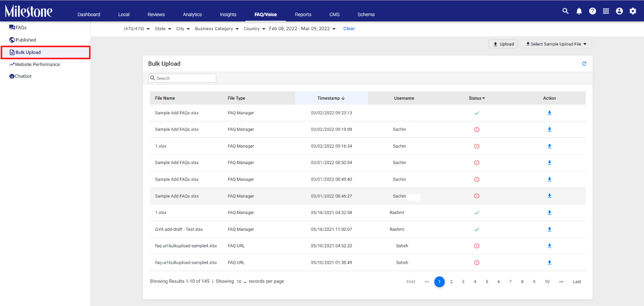This screenshot has height=306, width=644.
Task: Download the 03/01/2022 08:50:04 upload file
Action: point(549,163)
